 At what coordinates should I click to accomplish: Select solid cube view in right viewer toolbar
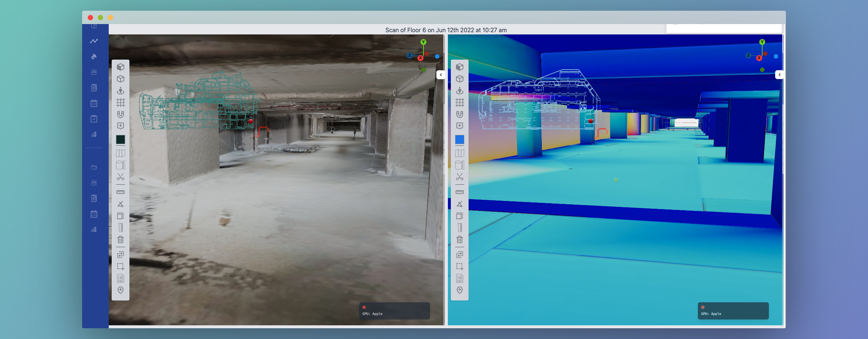click(460, 67)
